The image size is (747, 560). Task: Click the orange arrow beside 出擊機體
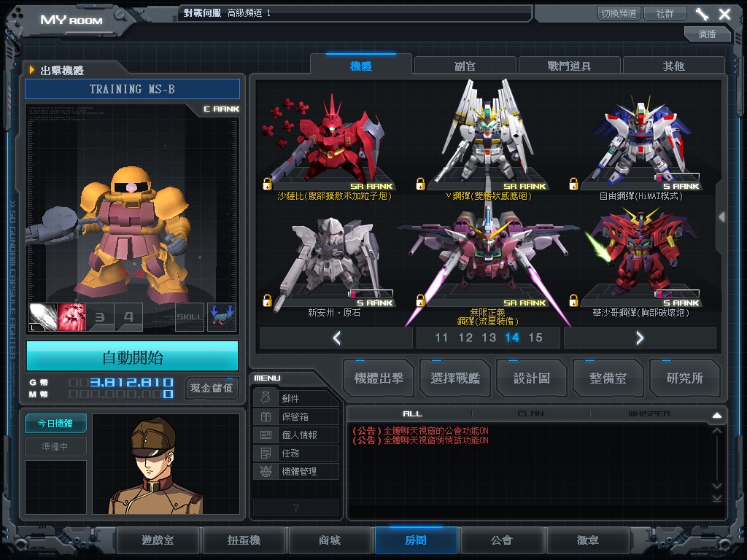[x=32, y=70]
